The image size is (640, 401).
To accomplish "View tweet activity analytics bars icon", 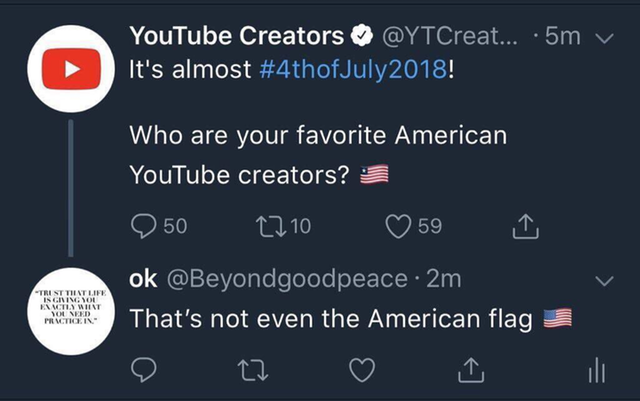I will pos(597,370).
